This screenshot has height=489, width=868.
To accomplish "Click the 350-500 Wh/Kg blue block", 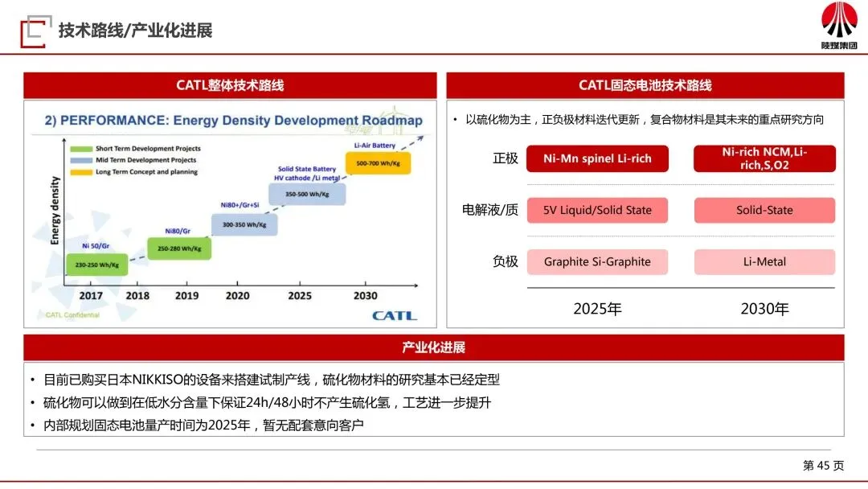I will (307, 195).
